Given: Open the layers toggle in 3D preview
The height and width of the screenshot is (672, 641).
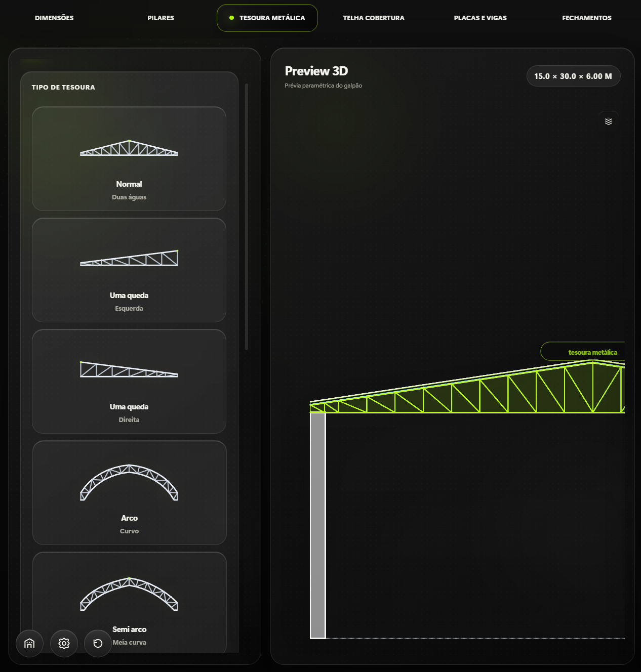Looking at the screenshot, I should 609,121.
